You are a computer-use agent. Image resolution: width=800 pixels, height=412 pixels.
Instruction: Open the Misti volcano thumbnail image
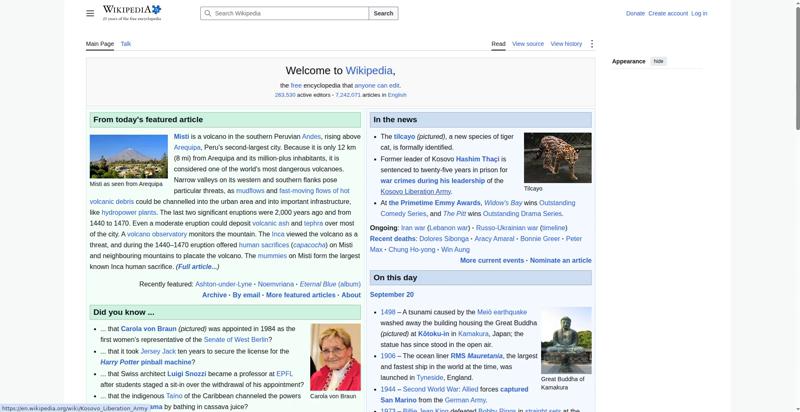[129, 156]
